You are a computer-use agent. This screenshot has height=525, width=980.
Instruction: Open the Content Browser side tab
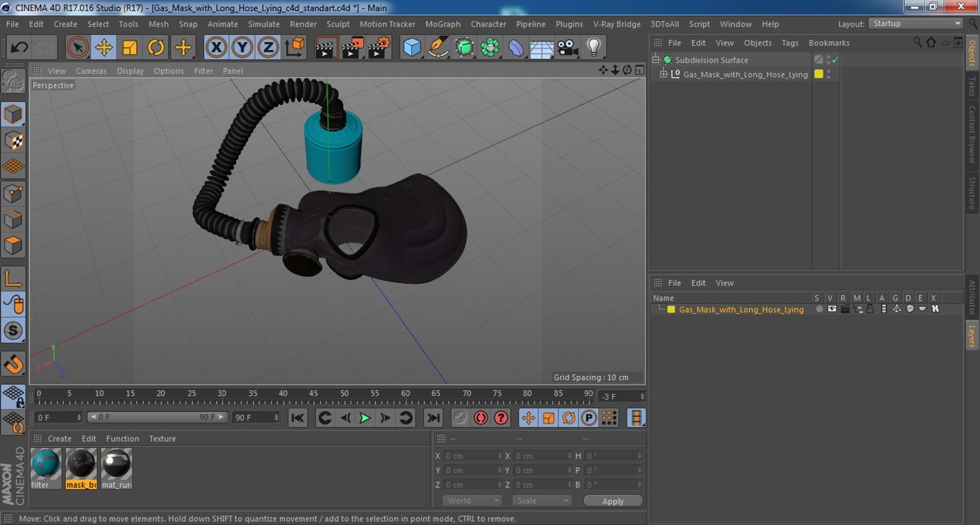(972, 135)
